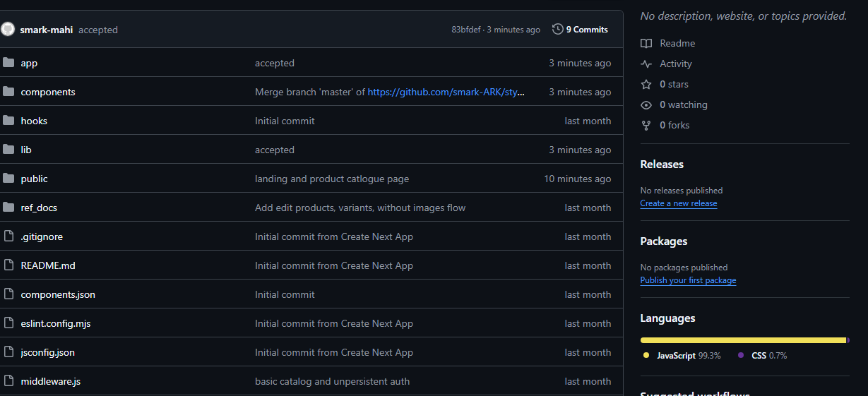Viewport: 868px width, 396px height.
Task: Click 'Initial commit' message in hooks row
Action: pos(285,121)
